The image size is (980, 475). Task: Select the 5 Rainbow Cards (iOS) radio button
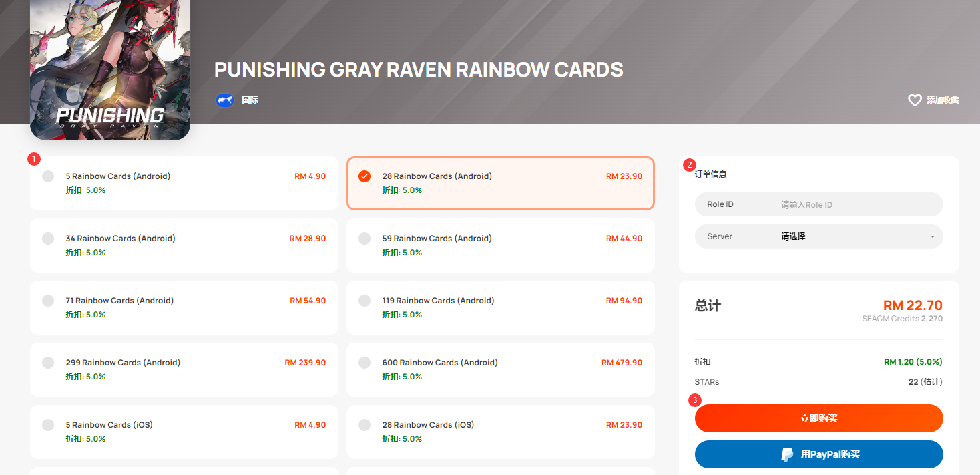(48, 425)
